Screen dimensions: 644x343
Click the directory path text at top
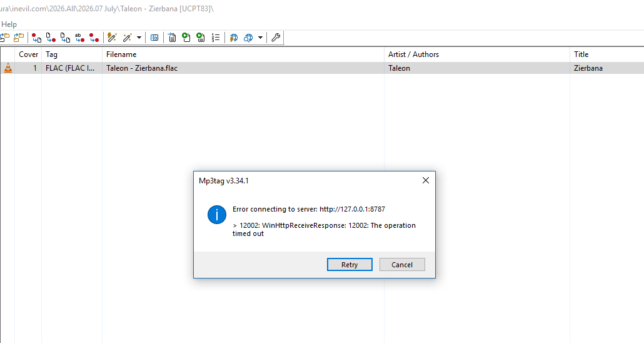[107, 9]
